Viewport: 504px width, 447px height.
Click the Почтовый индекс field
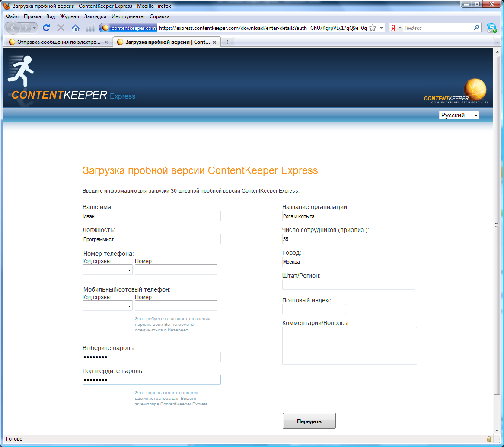(x=314, y=309)
